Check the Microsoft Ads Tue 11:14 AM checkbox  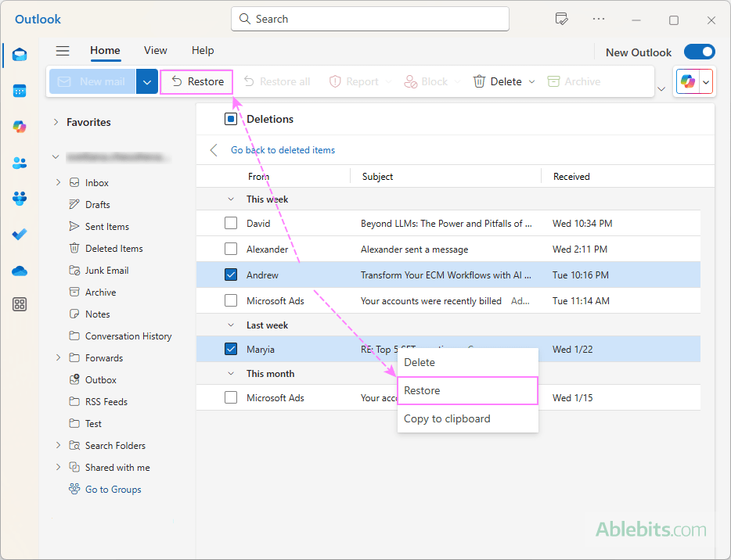coord(231,300)
